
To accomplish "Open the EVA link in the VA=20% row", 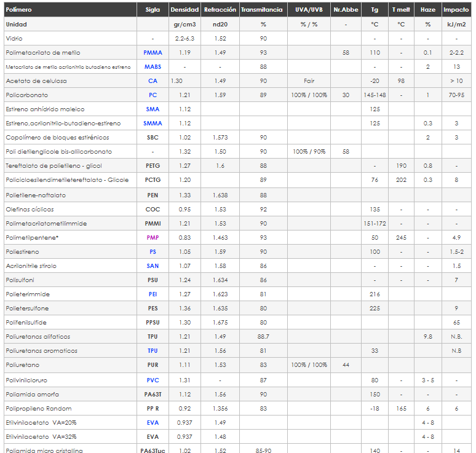I will tap(153, 423).
